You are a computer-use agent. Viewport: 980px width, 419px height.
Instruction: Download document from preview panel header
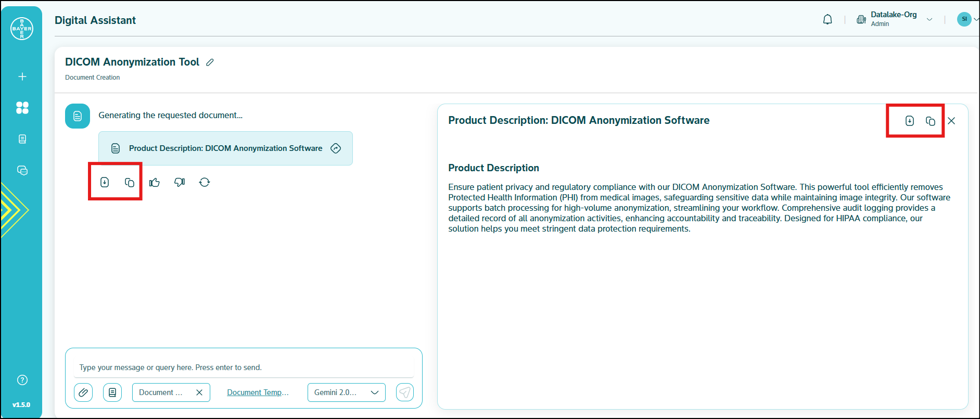909,121
